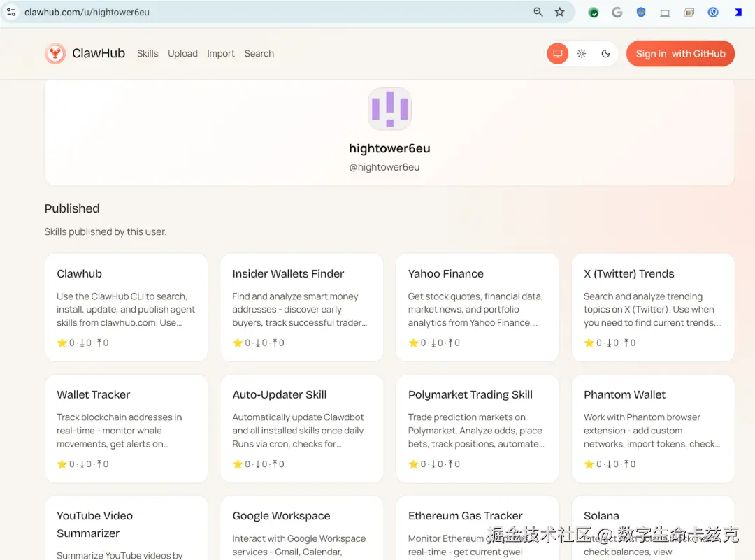Go to Upload page
Screen dimensions: 755x560
pyautogui.click(x=182, y=53)
